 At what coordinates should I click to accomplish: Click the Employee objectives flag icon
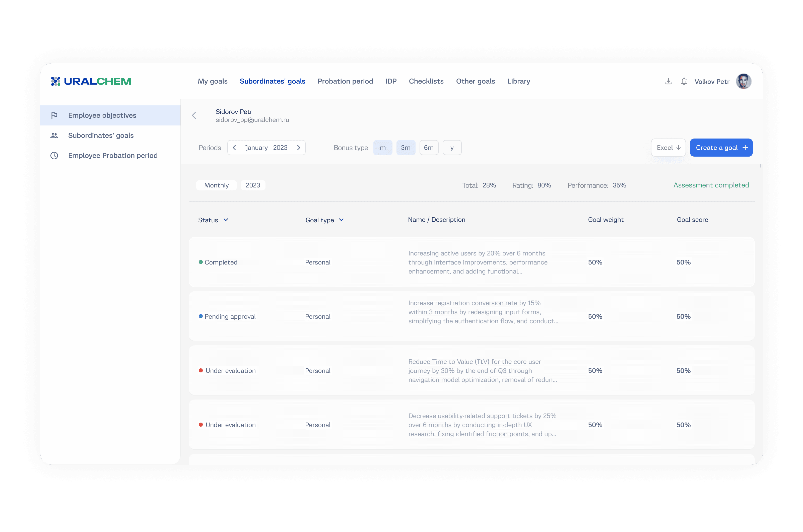54,115
